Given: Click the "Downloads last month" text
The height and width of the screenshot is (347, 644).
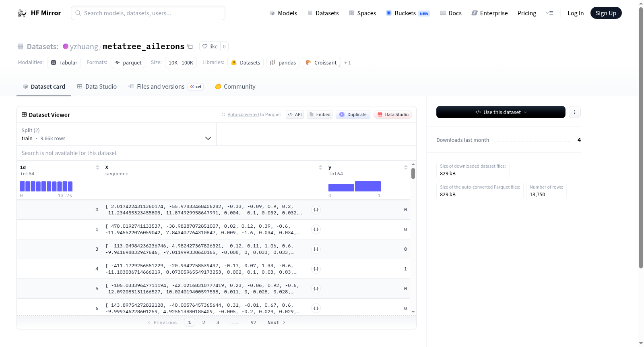Looking at the screenshot, I should coord(463,140).
